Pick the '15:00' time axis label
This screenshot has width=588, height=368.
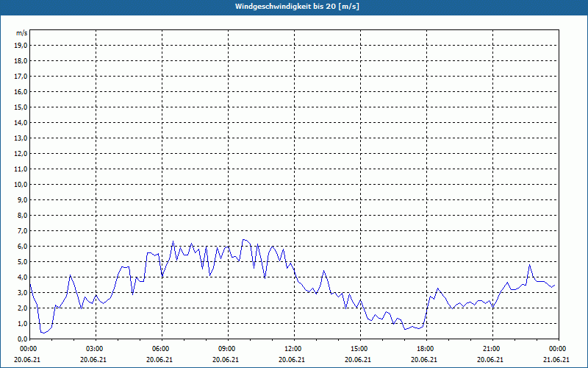[x=358, y=349]
